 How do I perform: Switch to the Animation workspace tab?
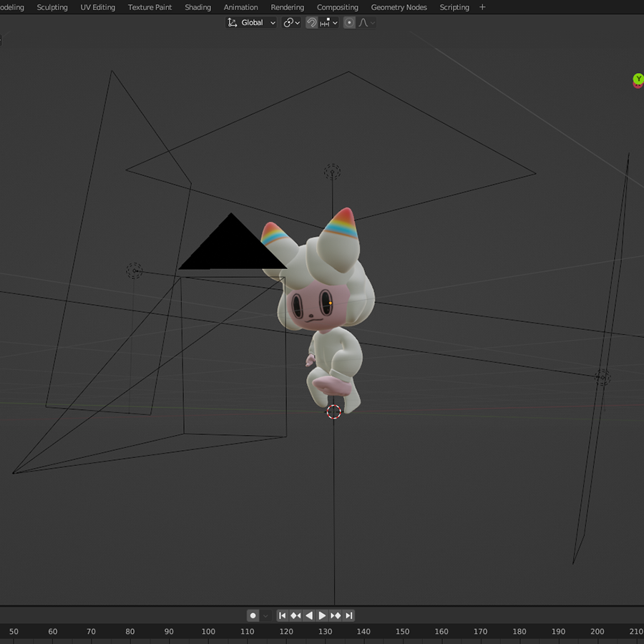pyautogui.click(x=240, y=7)
